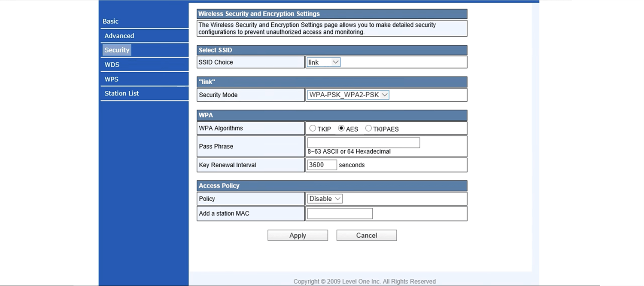
Task: Go to the Advanced settings page
Action: coord(119,36)
